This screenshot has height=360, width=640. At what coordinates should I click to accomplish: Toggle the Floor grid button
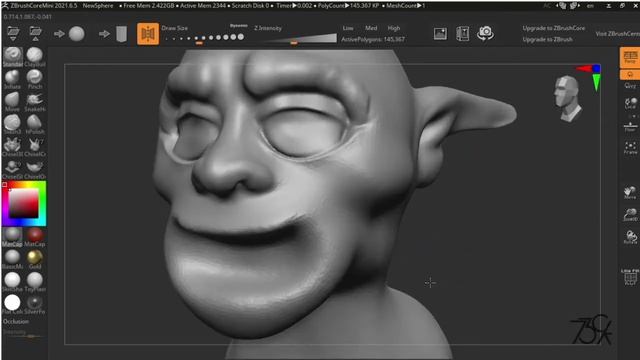point(630,127)
